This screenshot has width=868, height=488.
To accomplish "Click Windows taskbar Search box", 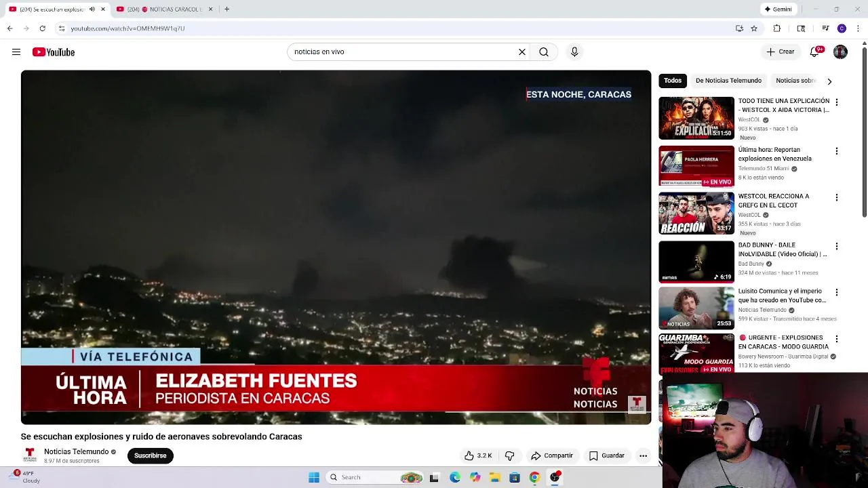I will pyautogui.click(x=374, y=477).
